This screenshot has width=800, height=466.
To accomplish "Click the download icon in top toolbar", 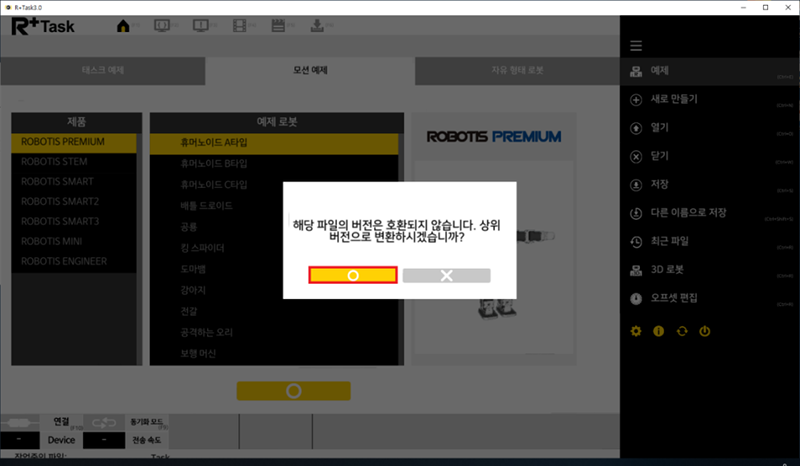I will (319, 26).
